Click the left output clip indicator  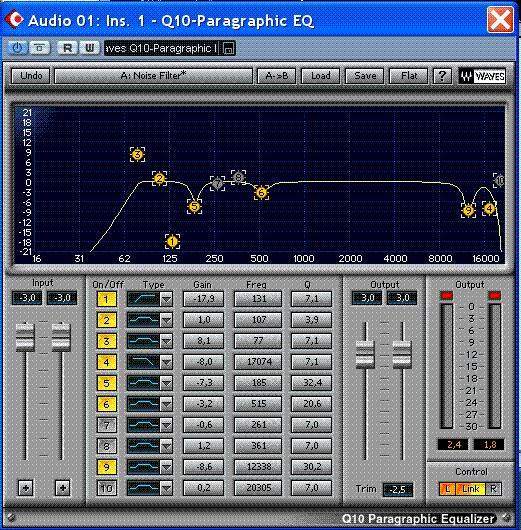click(x=446, y=296)
